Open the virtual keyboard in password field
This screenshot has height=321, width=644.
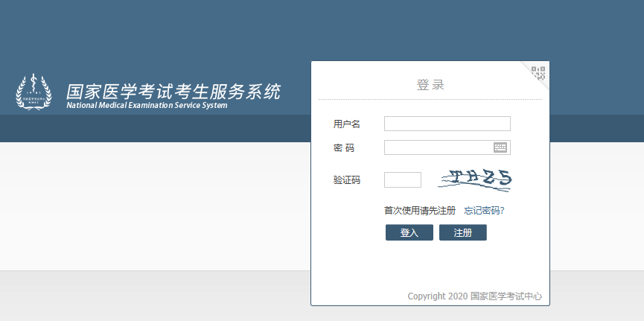coord(500,147)
